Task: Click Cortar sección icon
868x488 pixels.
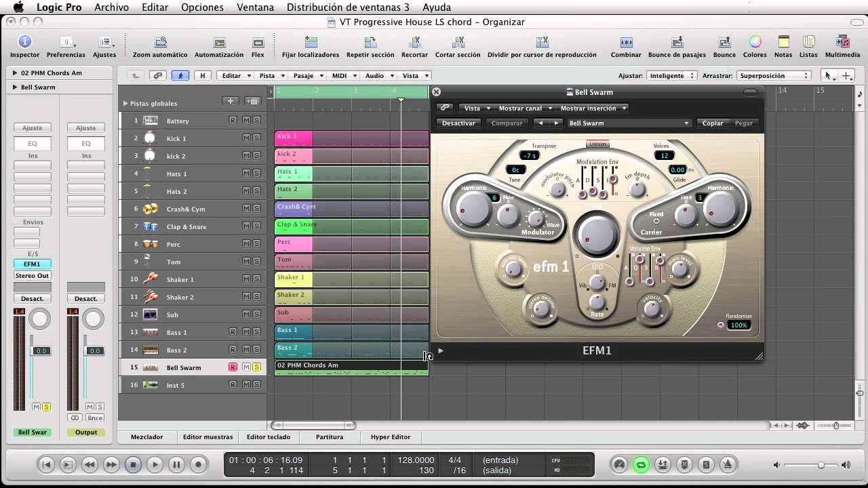Action: 458,42
